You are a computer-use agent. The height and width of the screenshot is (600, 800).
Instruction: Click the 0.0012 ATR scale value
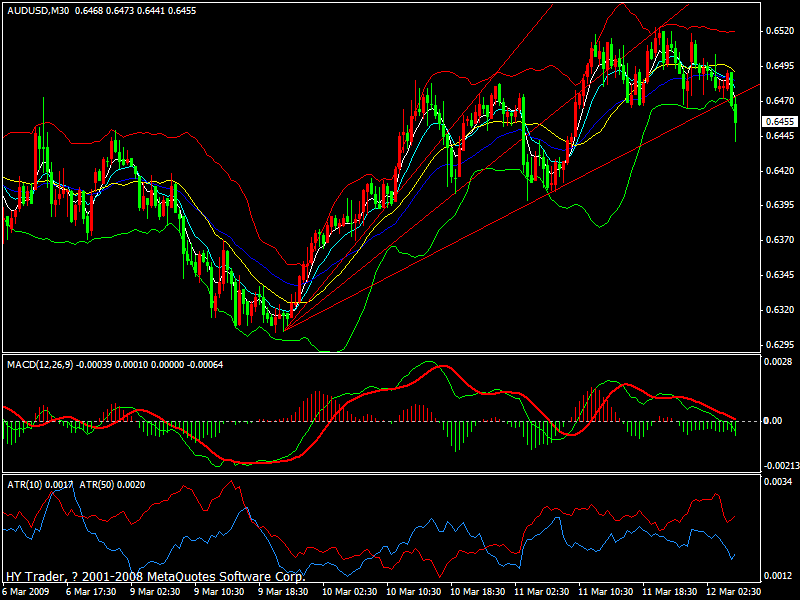pos(778,576)
